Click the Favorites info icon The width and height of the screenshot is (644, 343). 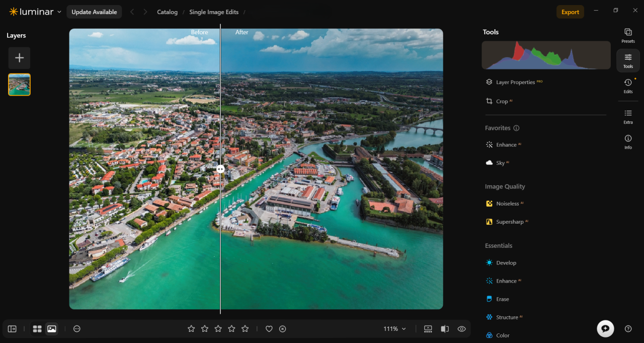click(x=516, y=128)
